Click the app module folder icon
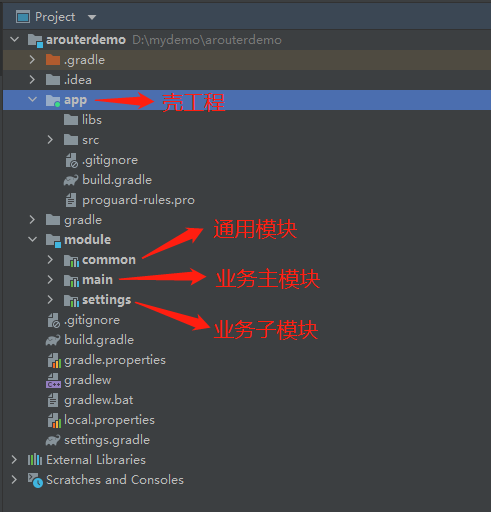This screenshot has width=491, height=512. coord(53,100)
